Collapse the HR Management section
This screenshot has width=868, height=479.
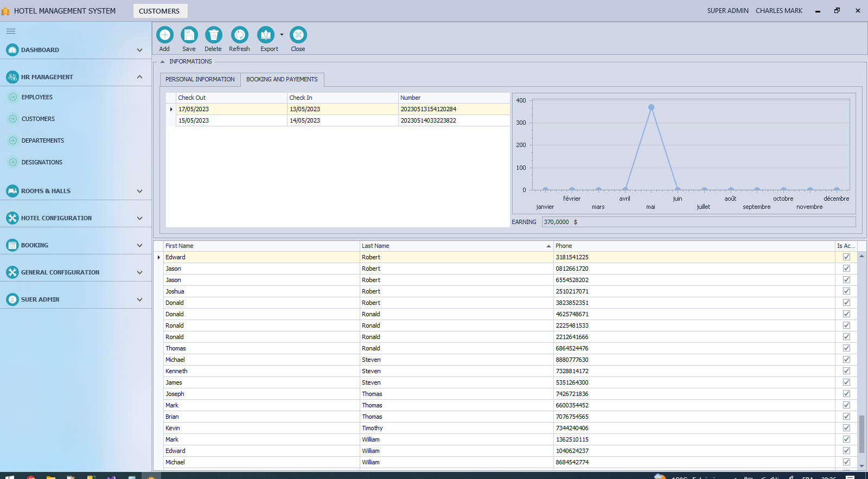[x=139, y=77]
